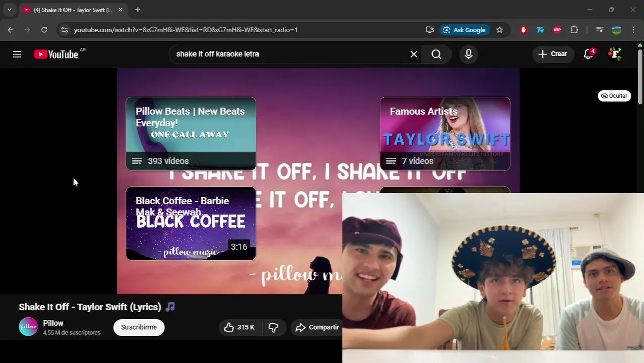Open the Crear menu

pyautogui.click(x=553, y=54)
